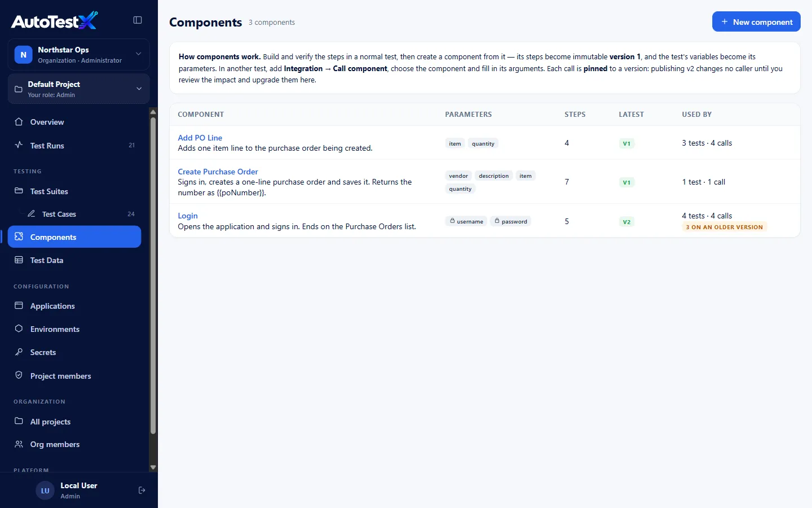The height and width of the screenshot is (508, 812).
Task: Click the All projects folder icon
Action: (x=19, y=421)
